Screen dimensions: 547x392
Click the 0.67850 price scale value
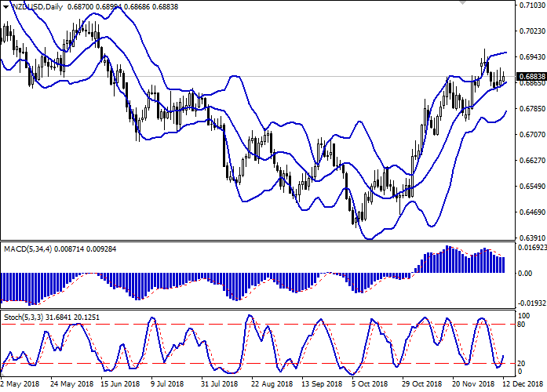pyautogui.click(x=532, y=109)
